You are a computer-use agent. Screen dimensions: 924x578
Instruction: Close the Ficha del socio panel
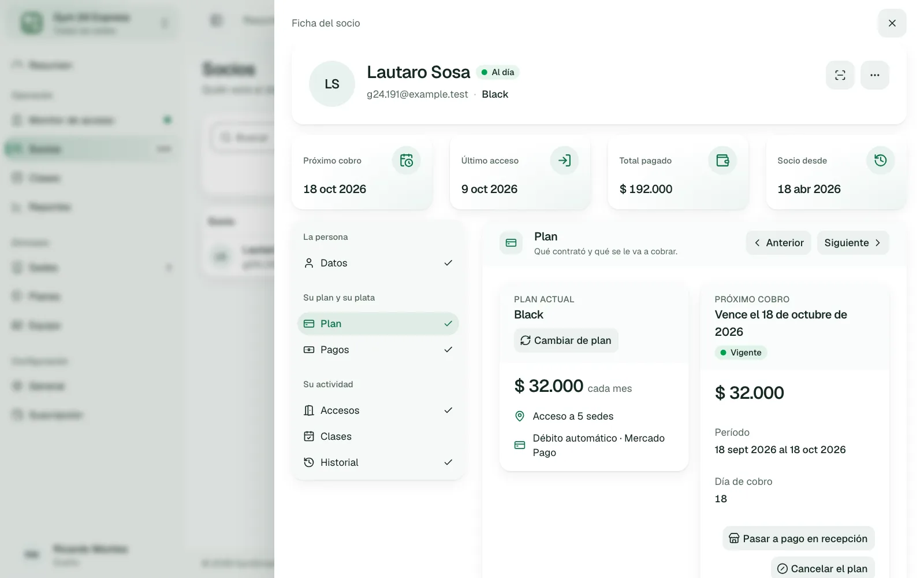(x=892, y=23)
